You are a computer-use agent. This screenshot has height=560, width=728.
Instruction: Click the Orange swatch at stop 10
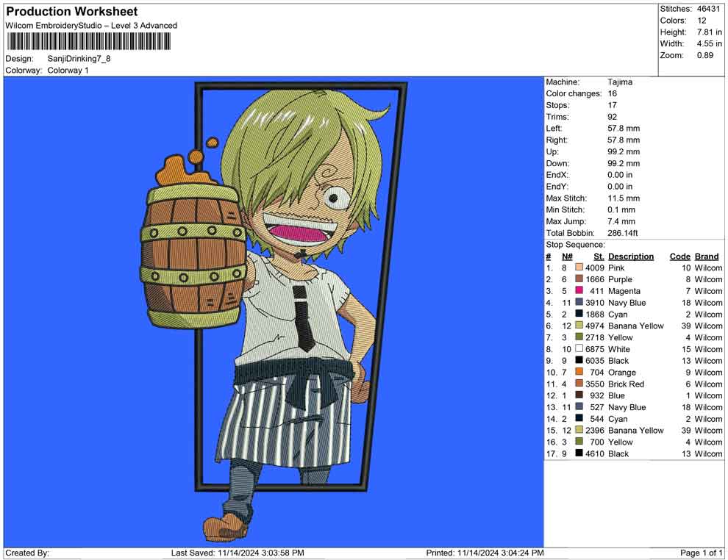pos(579,373)
